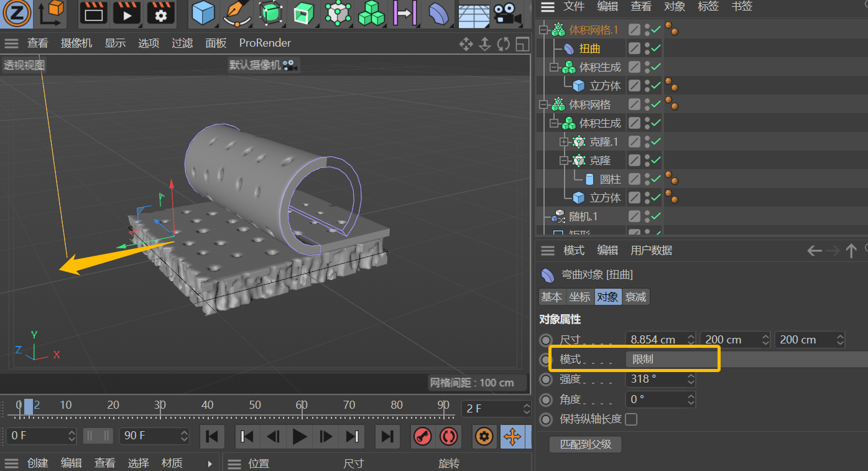Open the 过滤 viewport menu
The image size is (868, 471).
pyautogui.click(x=182, y=43)
